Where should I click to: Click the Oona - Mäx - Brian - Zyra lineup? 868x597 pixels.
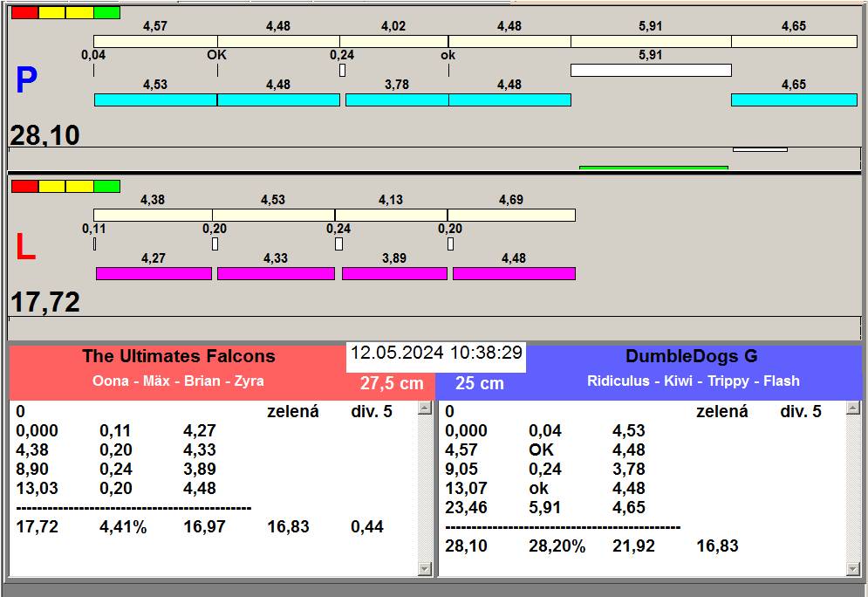(x=178, y=381)
